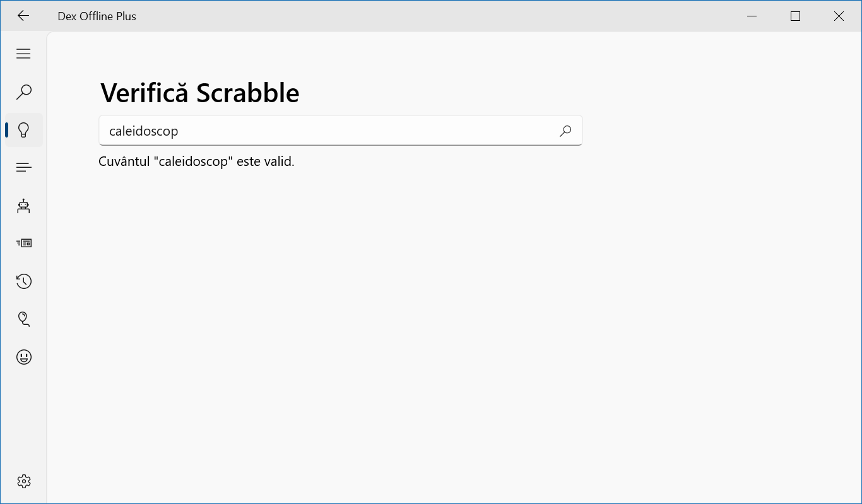The height and width of the screenshot is (504, 862).
Task: Minimize the Dex Offline Plus window
Action: pos(752,16)
